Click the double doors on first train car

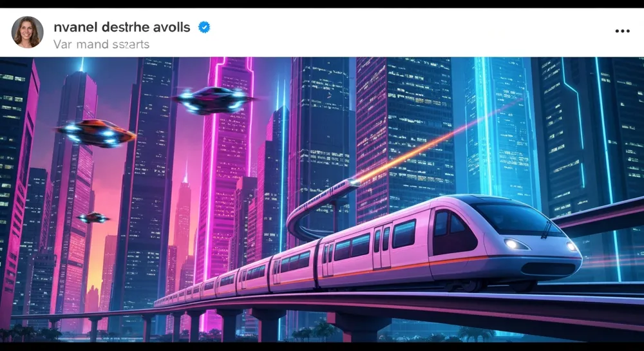(383, 247)
